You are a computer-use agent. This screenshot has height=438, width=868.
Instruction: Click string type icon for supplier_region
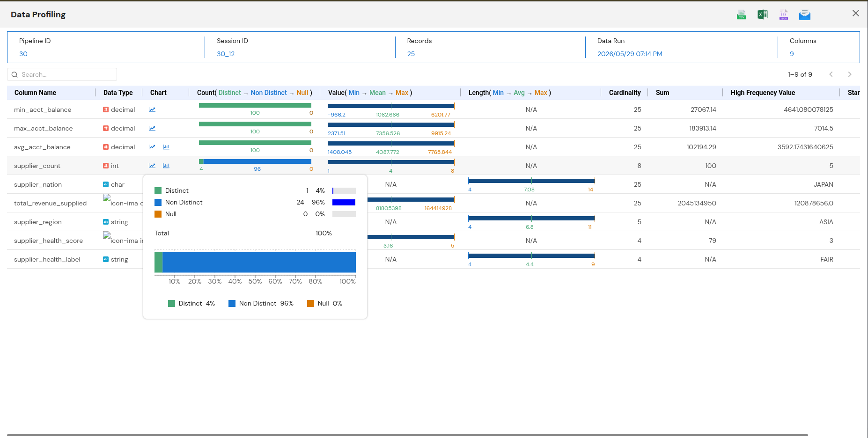(106, 222)
